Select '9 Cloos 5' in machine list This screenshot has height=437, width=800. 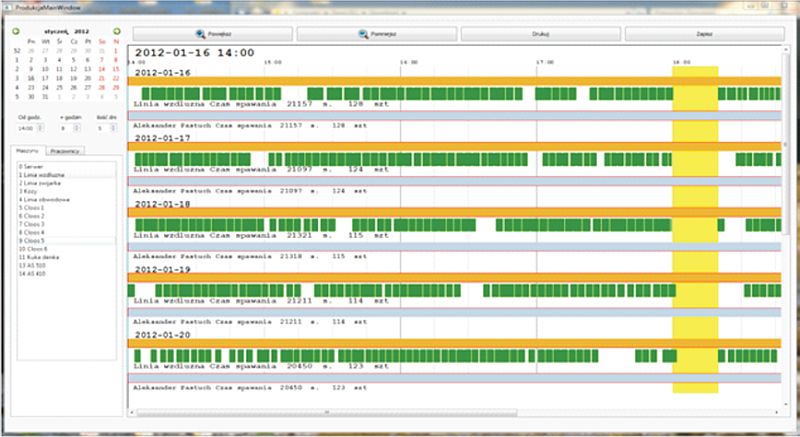click(x=32, y=240)
